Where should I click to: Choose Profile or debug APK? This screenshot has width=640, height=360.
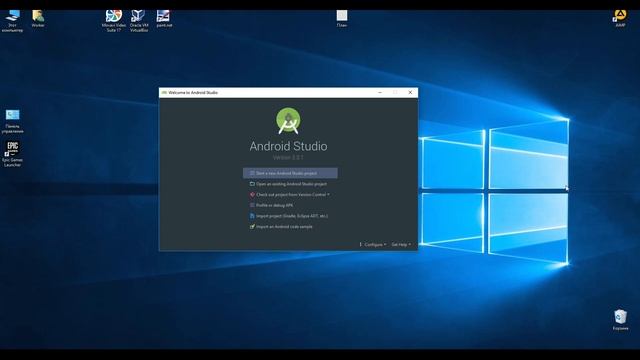coord(271,205)
